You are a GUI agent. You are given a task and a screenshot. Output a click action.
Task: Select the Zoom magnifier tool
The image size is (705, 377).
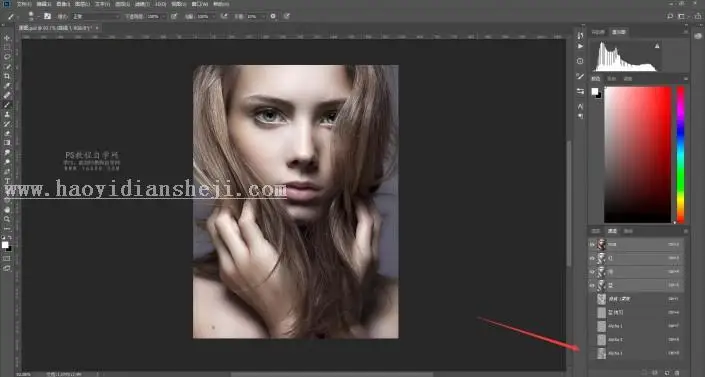[x=7, y=219]
